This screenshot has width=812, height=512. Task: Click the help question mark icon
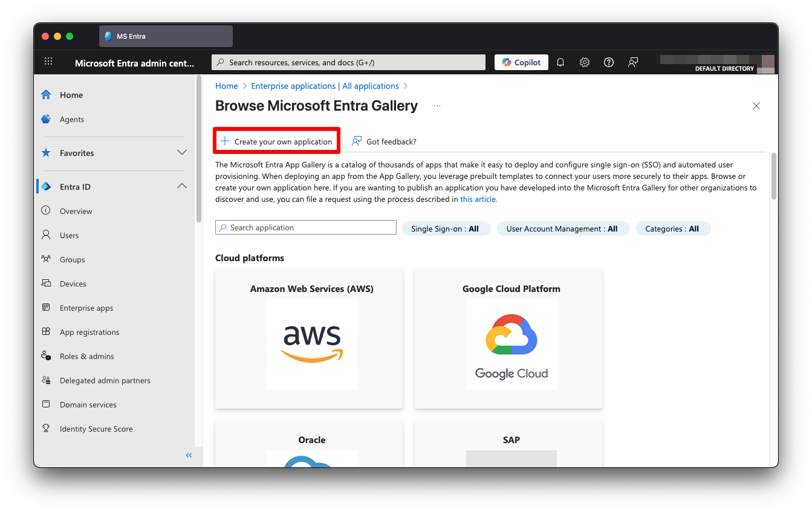click(608, 62)
